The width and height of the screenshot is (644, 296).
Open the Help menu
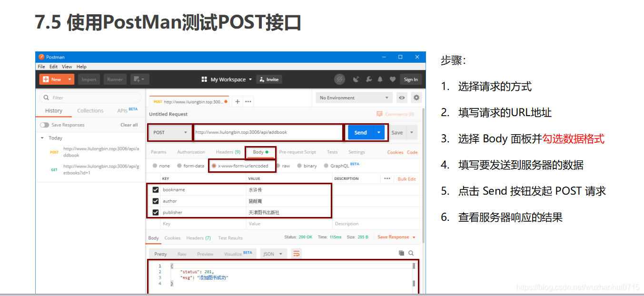[81, 67]
